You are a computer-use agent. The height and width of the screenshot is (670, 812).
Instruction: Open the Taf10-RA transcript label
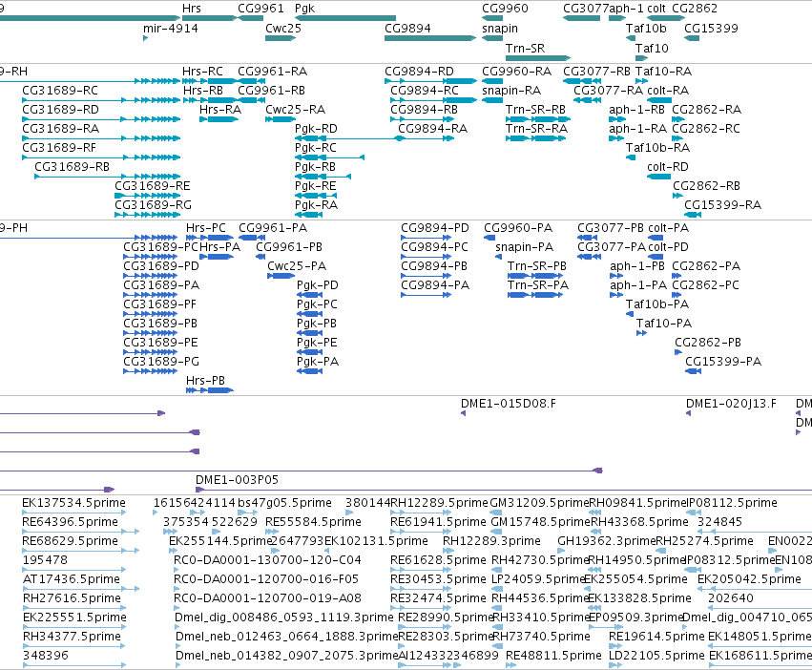(663, 71)
